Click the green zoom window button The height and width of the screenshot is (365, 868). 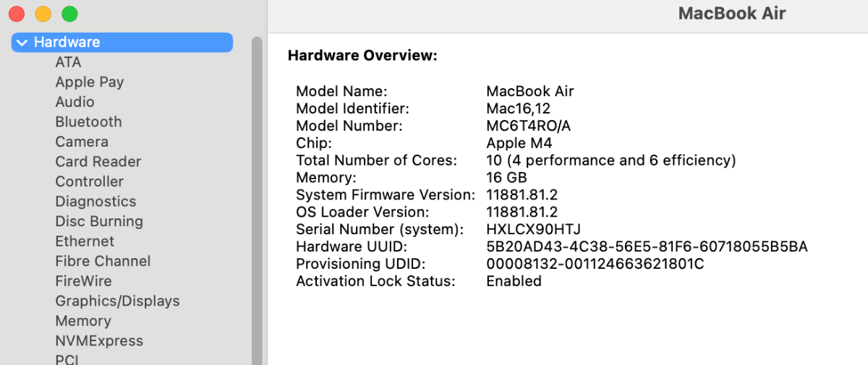click(x=69, y=14)
